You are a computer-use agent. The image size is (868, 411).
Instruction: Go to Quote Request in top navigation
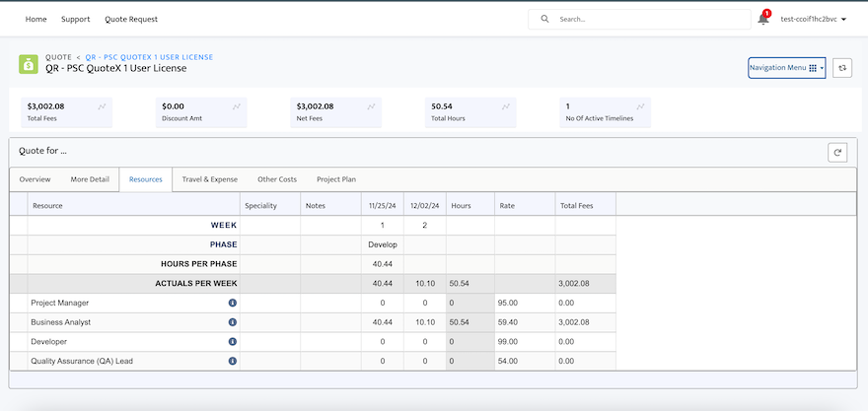point(131,19)
